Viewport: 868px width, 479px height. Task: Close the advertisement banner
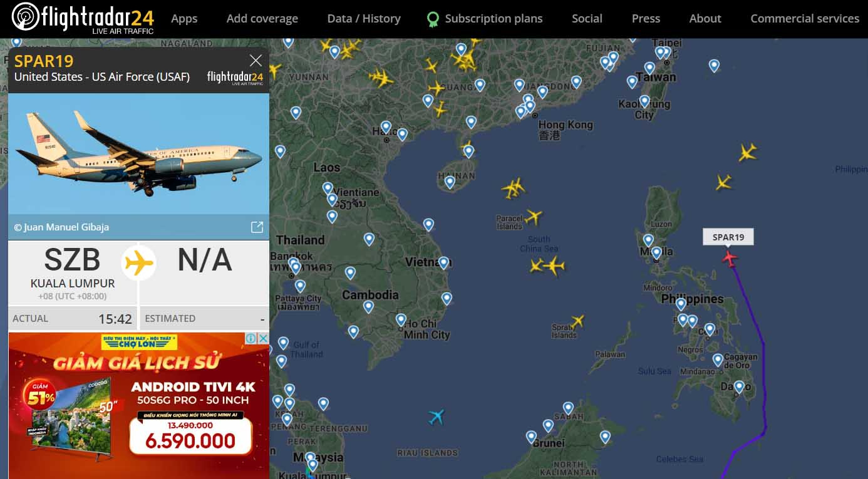pyautogui.click(x=264, y=338)
